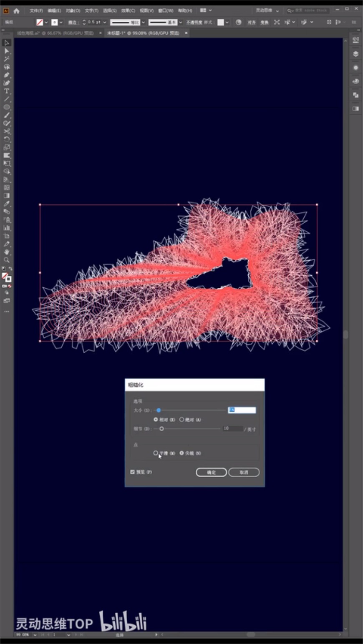Select the Type tool

coord(7,91)
